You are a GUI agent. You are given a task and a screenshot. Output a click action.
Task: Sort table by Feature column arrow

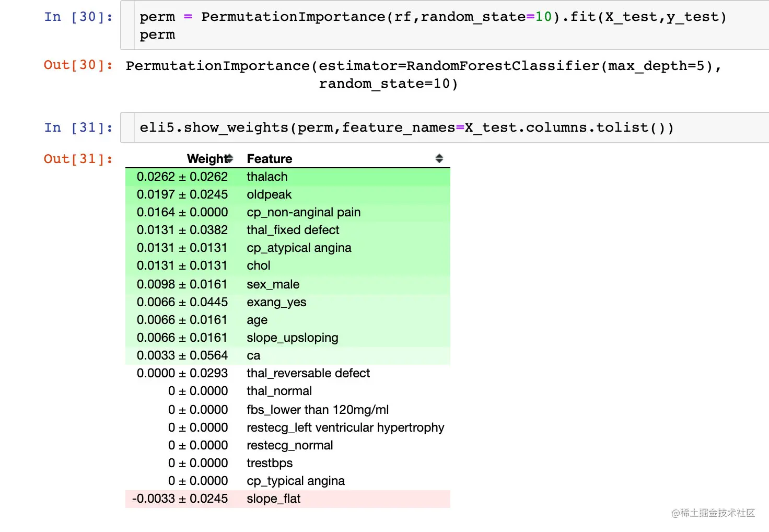pos(439,158)
